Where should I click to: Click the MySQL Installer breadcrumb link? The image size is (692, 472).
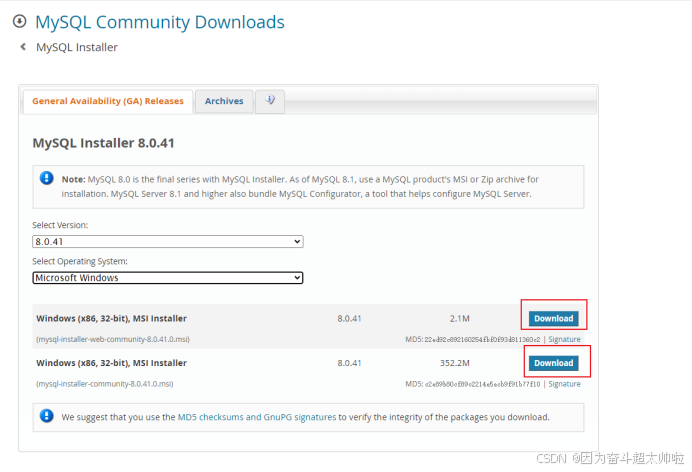click(x=77, y=47)
